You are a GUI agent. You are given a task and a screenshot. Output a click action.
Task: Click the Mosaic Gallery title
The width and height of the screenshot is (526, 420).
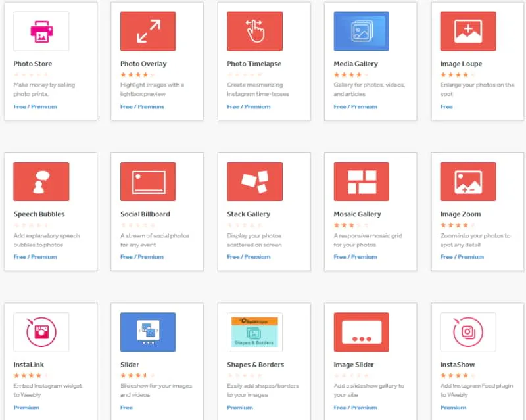click(x=357, y=214)
